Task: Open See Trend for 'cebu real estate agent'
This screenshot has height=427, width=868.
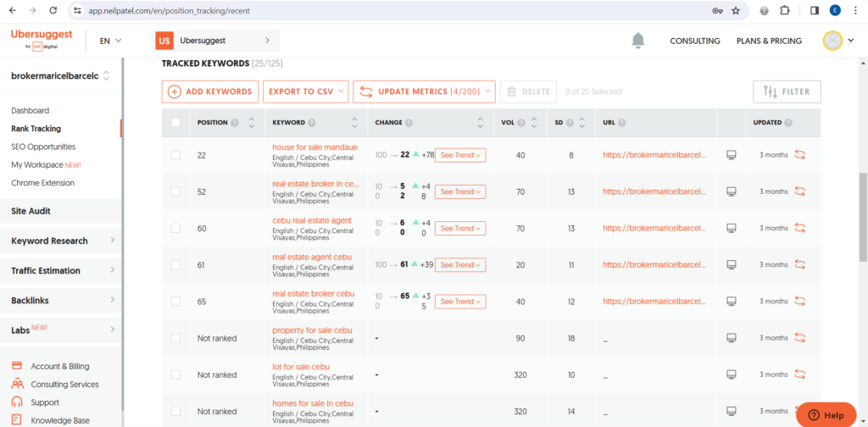Action: (460, 228)
